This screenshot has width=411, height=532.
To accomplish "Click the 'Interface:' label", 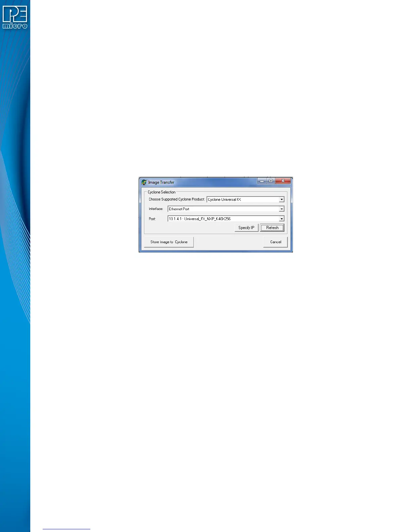I will click(156, 209).
